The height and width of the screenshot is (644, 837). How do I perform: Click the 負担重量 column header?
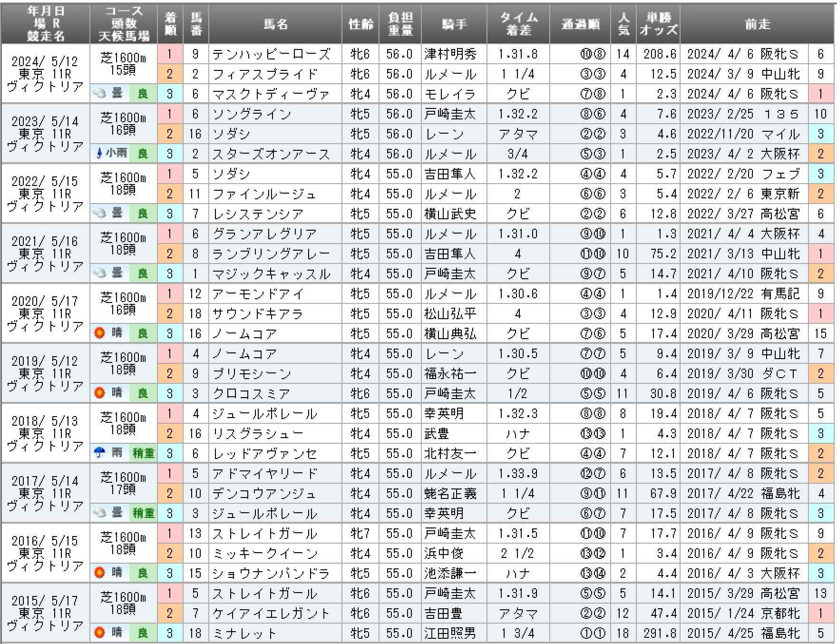(x=400, y=24)
